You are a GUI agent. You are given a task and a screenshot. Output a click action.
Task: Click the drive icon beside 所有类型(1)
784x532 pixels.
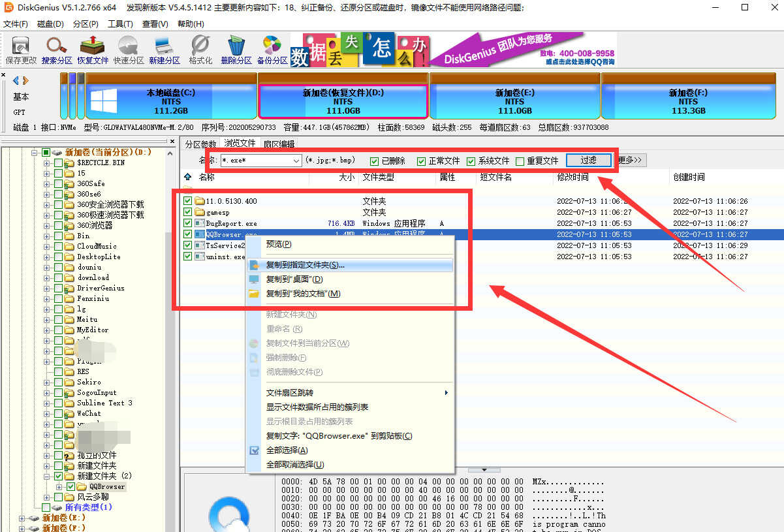pyautogui.click(x=57, y=507)
